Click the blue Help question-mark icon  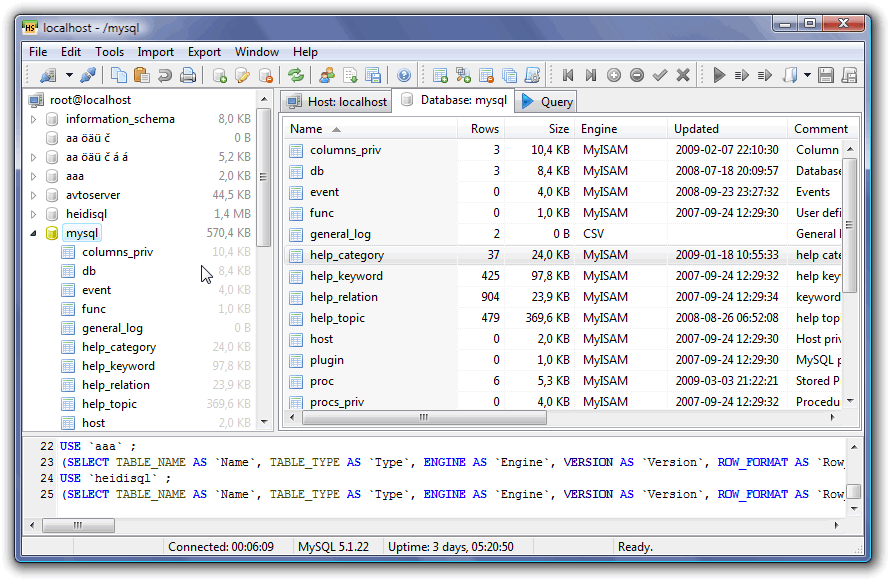coord(404,75)
